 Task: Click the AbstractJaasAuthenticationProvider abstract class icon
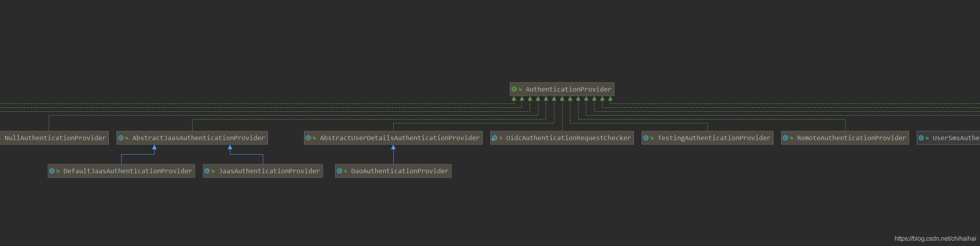coord(121,138)
